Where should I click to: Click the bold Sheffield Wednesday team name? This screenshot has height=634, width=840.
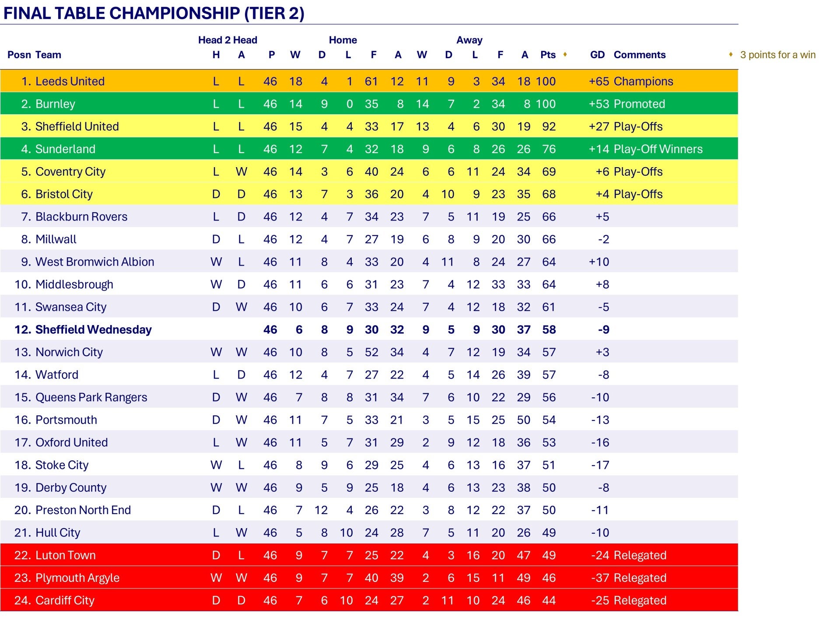(x=93, y=329)
